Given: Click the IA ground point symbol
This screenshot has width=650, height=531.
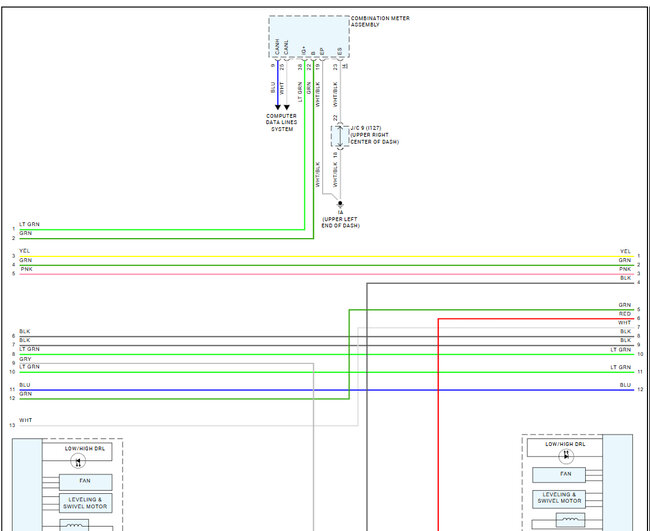Looking at the screenshot, I should 340,204.
